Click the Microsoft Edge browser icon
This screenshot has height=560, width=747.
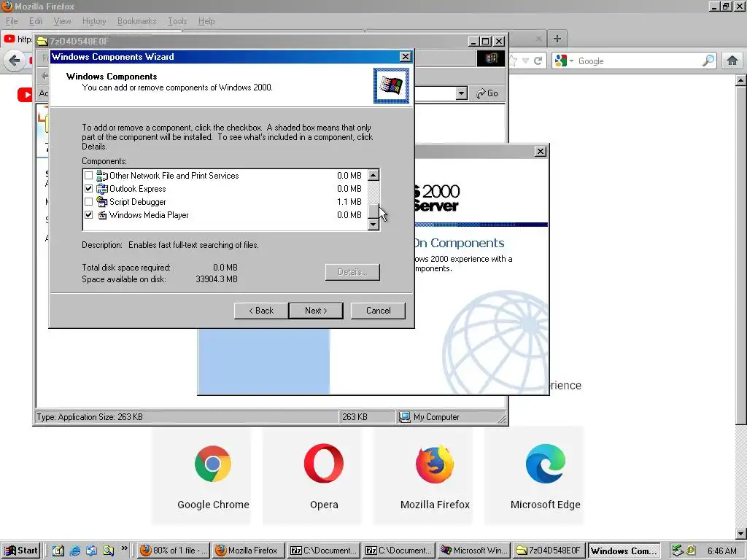click(546, 463)
